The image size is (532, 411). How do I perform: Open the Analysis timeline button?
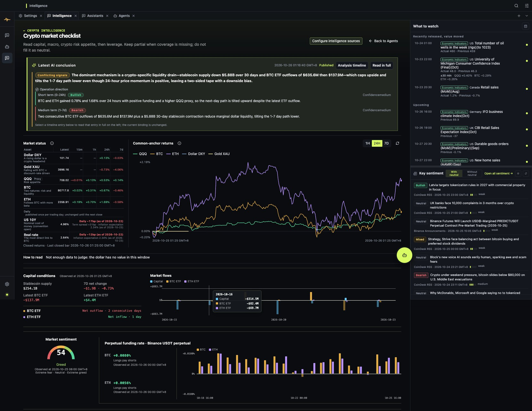[352, 65]
